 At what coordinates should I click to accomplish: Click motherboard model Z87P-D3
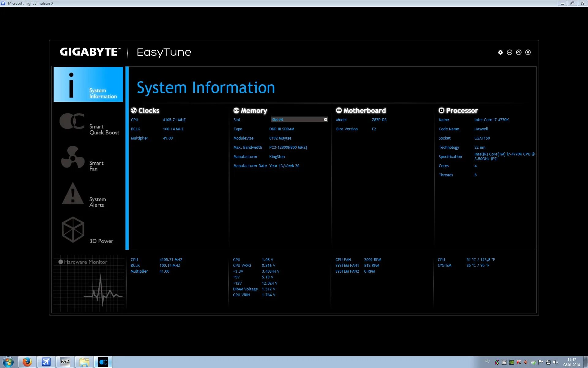tap(379, 120)
